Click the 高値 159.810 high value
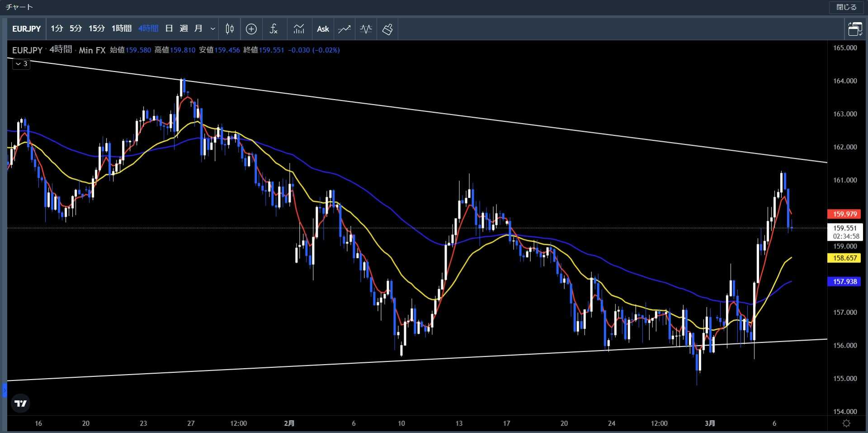This screenshot has height=433, width=868. pos(175,50)
